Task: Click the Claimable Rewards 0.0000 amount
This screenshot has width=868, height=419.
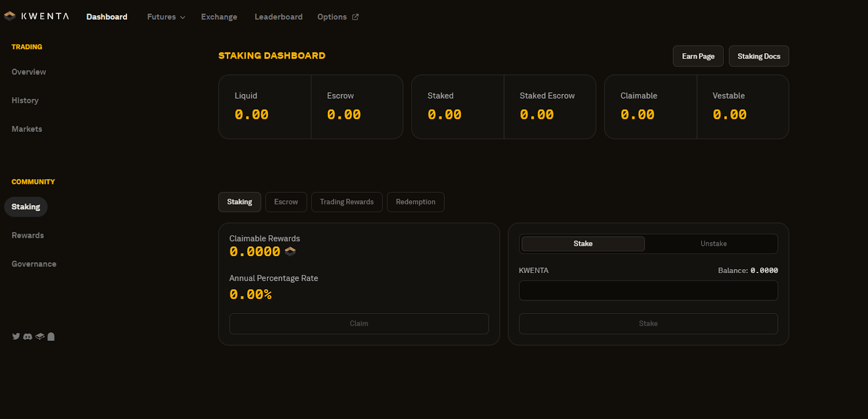Action: point(255,251)
